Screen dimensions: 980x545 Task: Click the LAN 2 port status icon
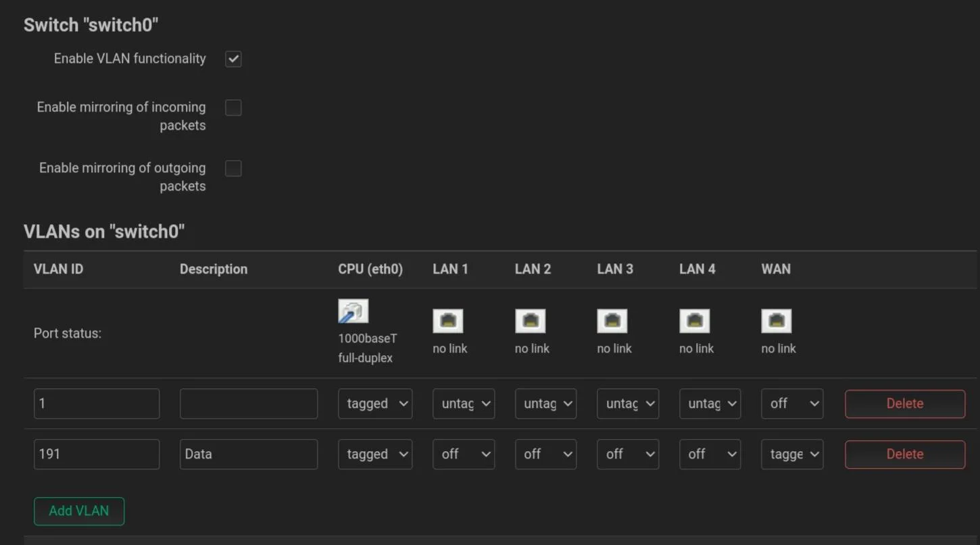[530, 321]
